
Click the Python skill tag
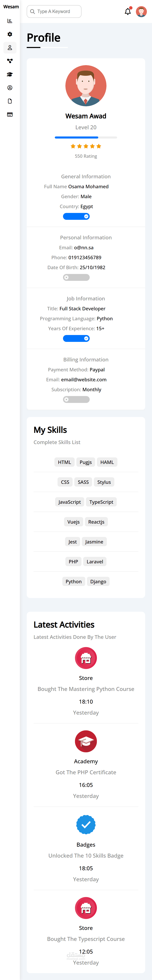point(73,581)
